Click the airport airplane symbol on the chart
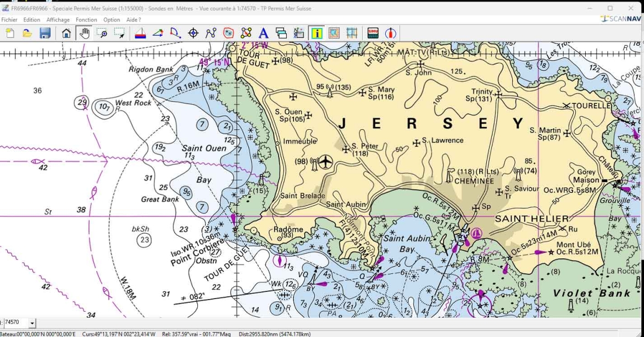 pos(325,162)
